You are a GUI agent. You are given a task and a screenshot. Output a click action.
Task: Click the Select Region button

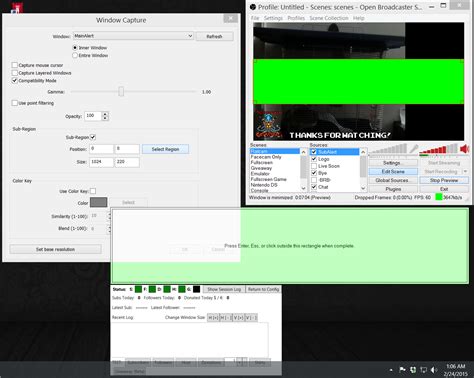[x=165, y=149]
